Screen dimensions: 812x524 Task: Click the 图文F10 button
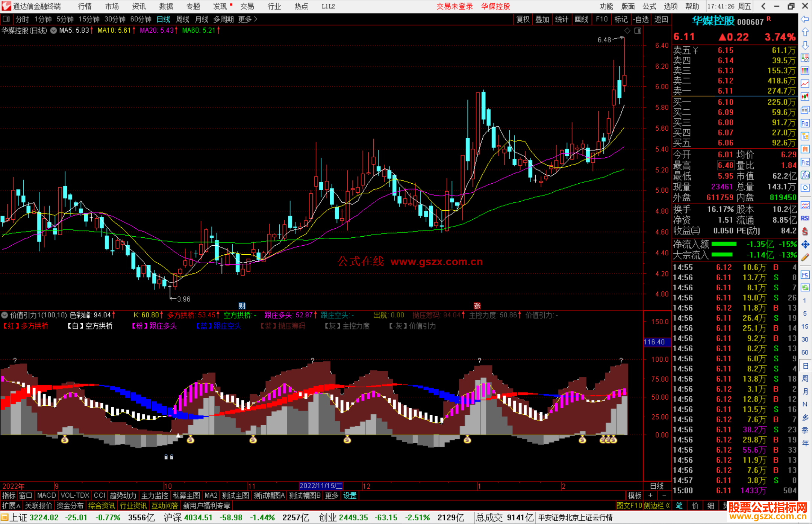click(629, 506)
